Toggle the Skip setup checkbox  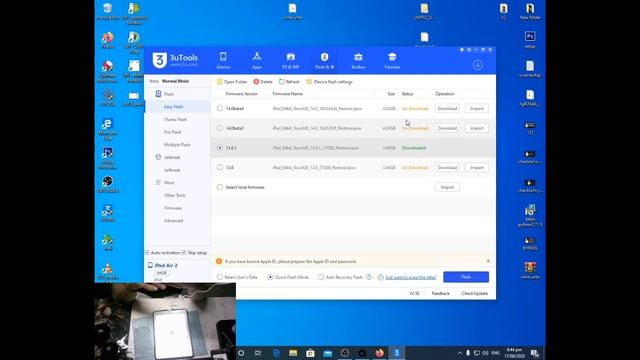point(184,253)
